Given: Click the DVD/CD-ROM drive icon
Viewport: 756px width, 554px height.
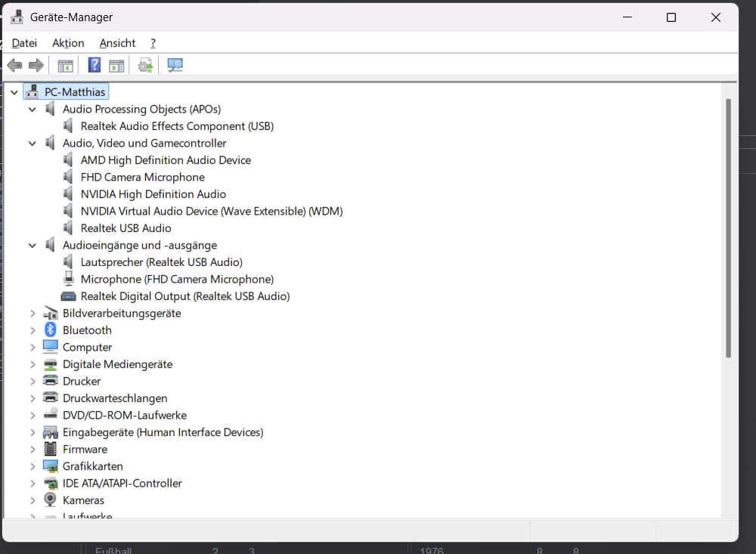Looking at the screenshot, I should coord(50,414).
